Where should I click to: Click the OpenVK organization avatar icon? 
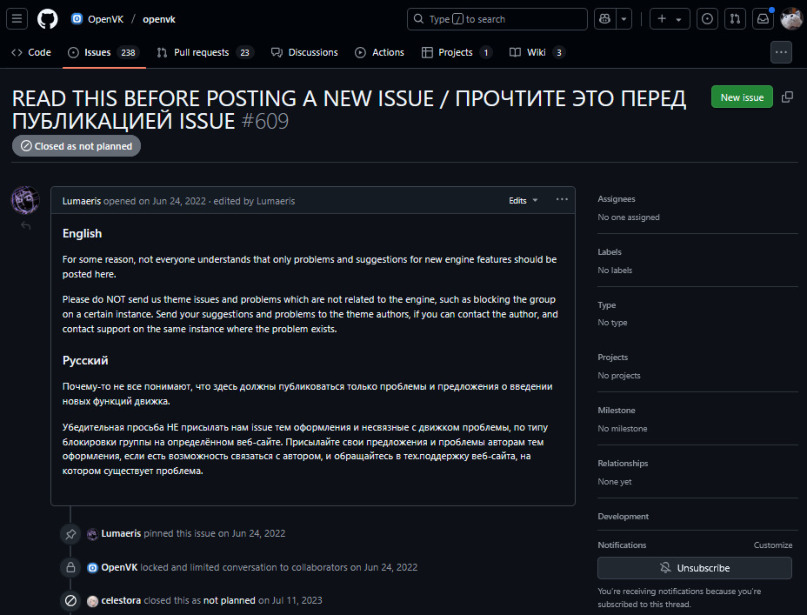coord(77,19)
